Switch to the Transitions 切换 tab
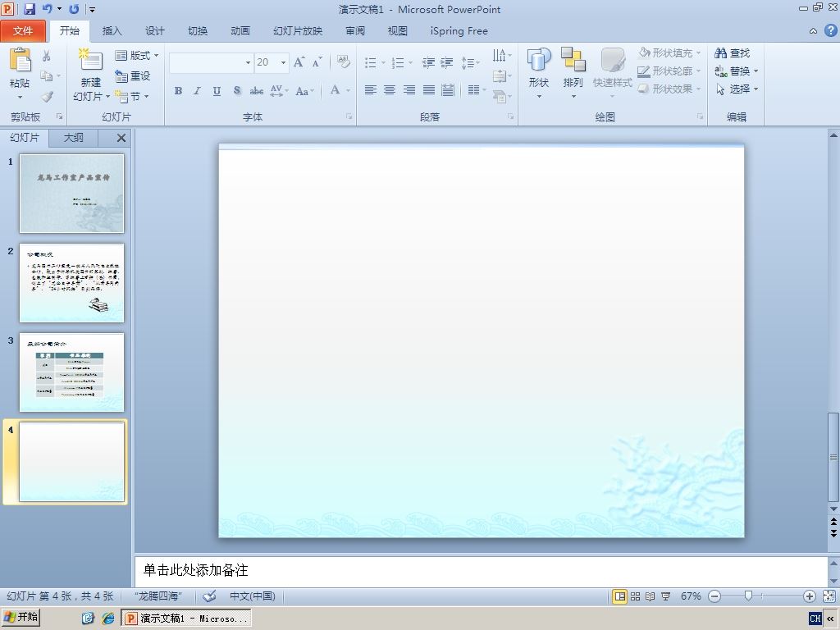Image resolution: width=840 pixels, height=630 pixels. click(x=198, y=31)
